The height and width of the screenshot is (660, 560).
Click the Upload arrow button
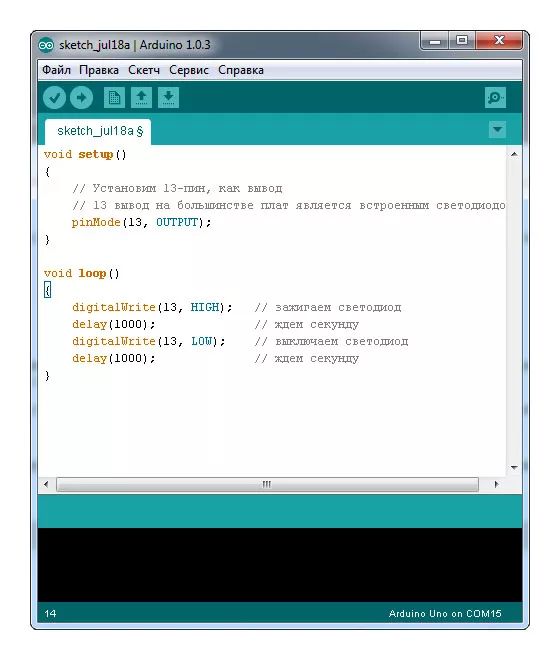pyautogui.click(x=81, y=98)
